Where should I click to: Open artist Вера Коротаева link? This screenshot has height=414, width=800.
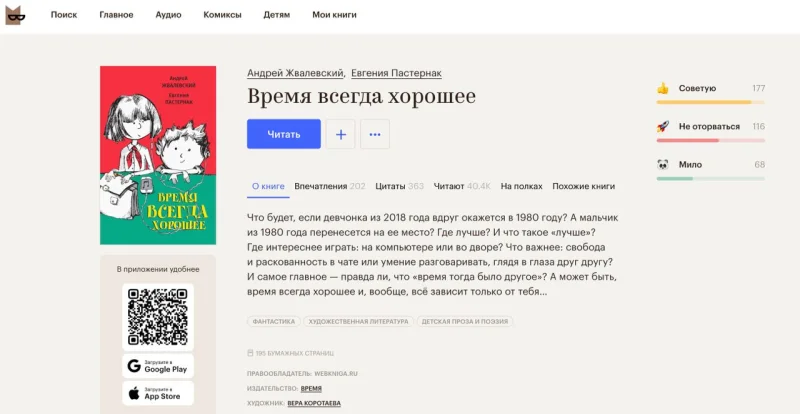[x=314, y=403]
